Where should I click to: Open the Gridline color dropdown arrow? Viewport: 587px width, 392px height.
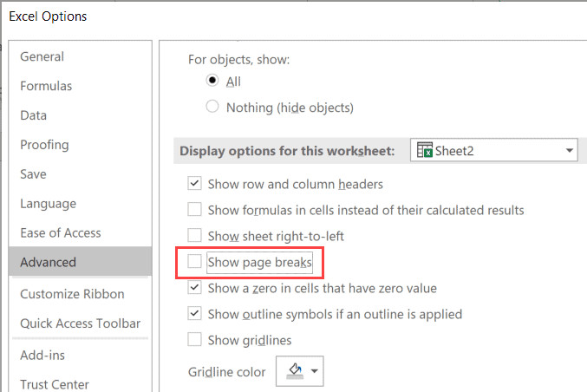point(314,372)
